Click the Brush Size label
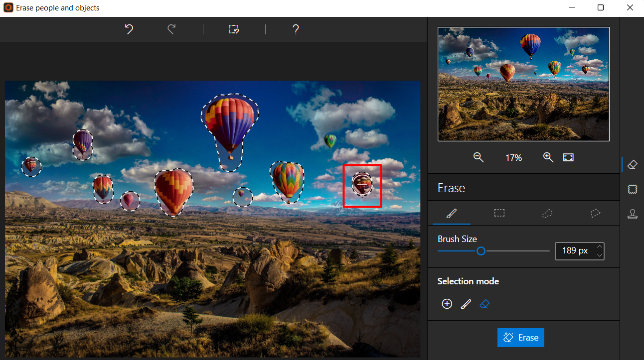Image resolution: width=644 pixels, height=360 pixels. (457, 239)
